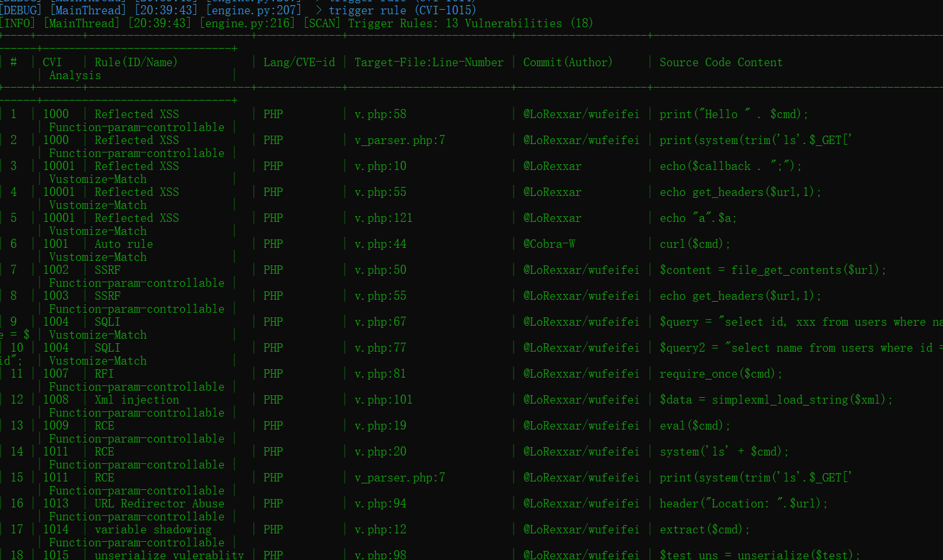Click the 'extract($cmd);' source code

[705, 530]
